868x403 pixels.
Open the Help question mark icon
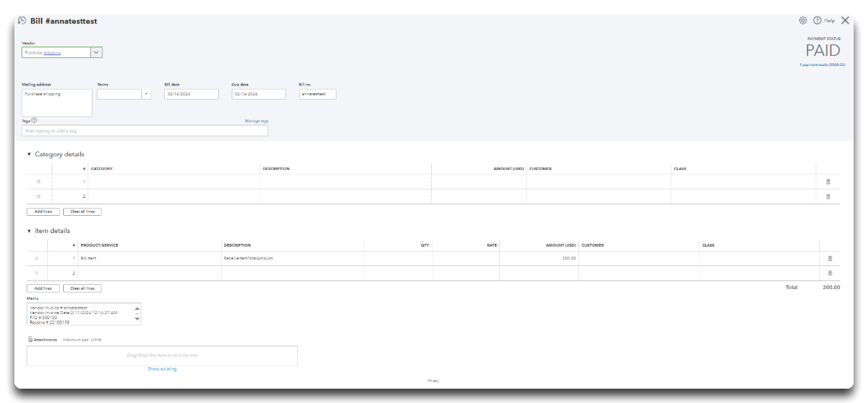click(x=817, y=21)
